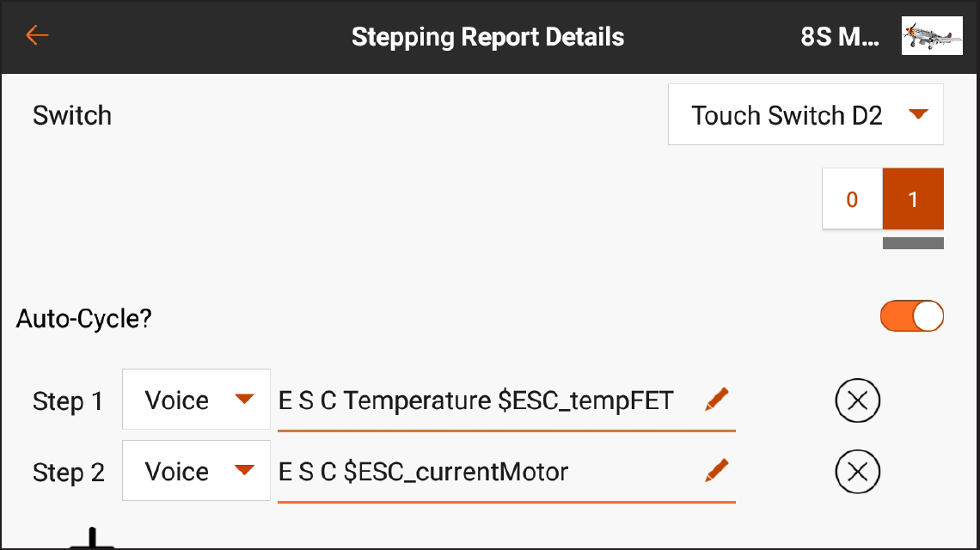Open the Touch Switch D2 dropdown
The width and height of the screenshot is (980, 550).
pos(805,114)
